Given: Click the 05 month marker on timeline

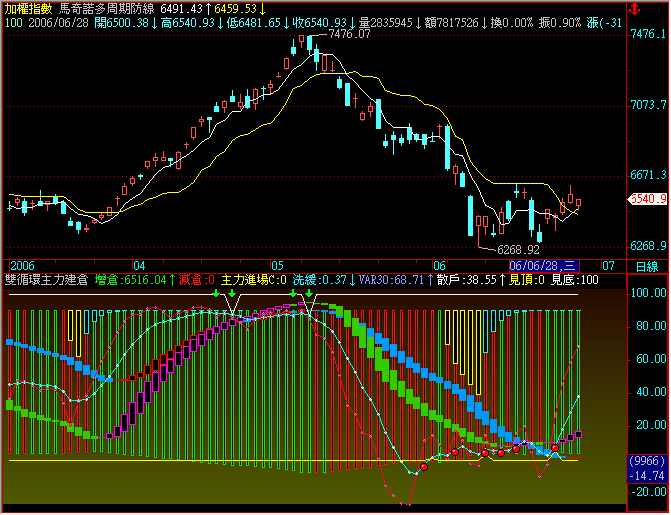Looking at the screenshot, I should pyautogui.click(x=277, y=266).
